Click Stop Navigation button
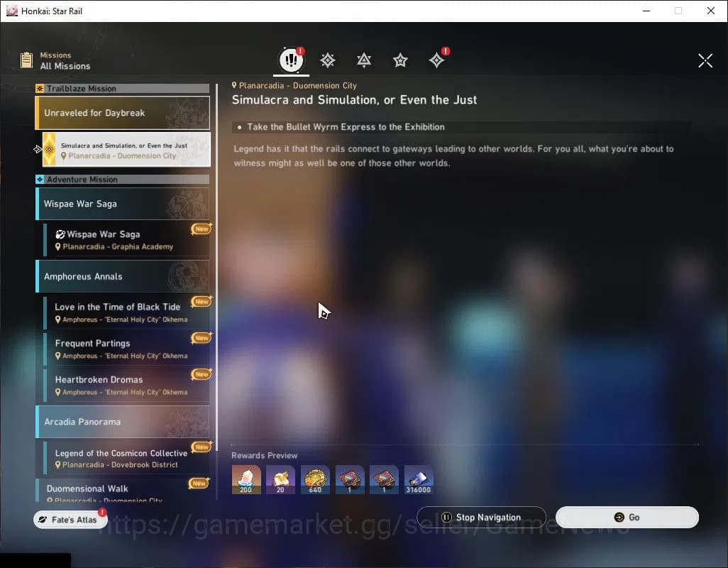Viewport: 728px width, 568px height. pyautogui.click(x=482, y=518)
